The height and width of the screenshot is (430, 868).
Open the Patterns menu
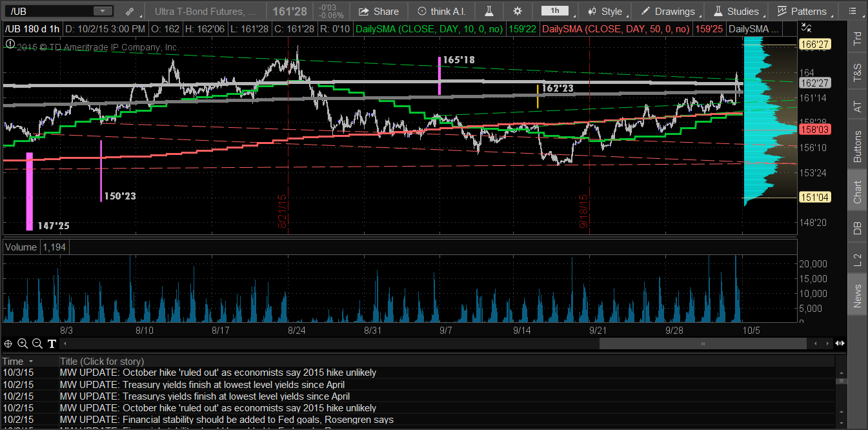802,12
